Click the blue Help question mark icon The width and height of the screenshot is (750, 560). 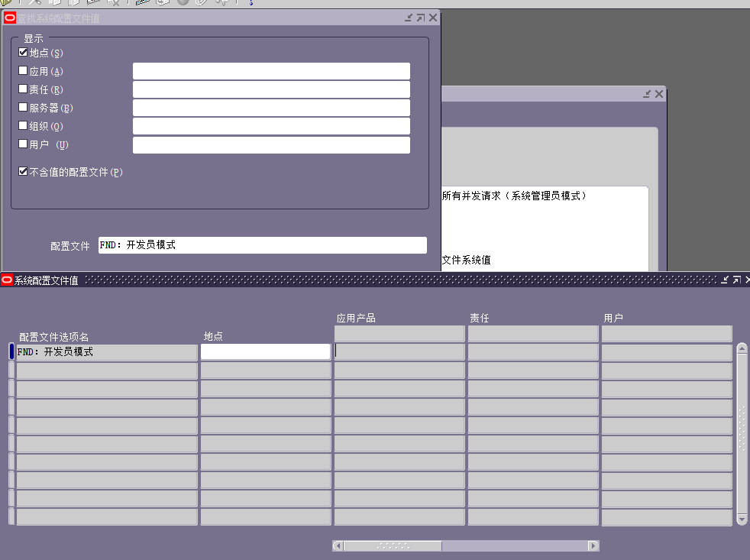point(252,3)
